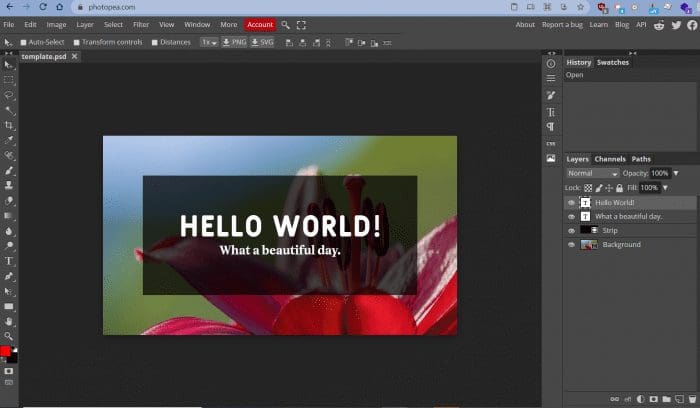Click the red foreground color swatch

[6, 352]
